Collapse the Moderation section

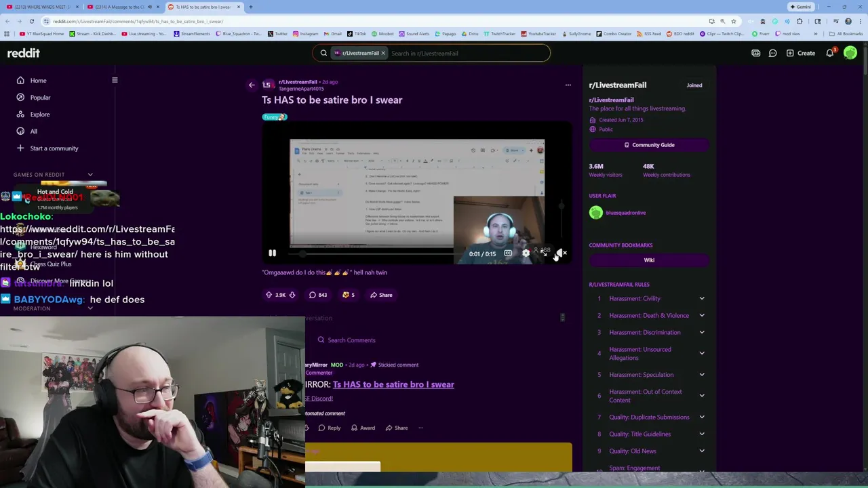pyautogui.click(x=90, y=308)
